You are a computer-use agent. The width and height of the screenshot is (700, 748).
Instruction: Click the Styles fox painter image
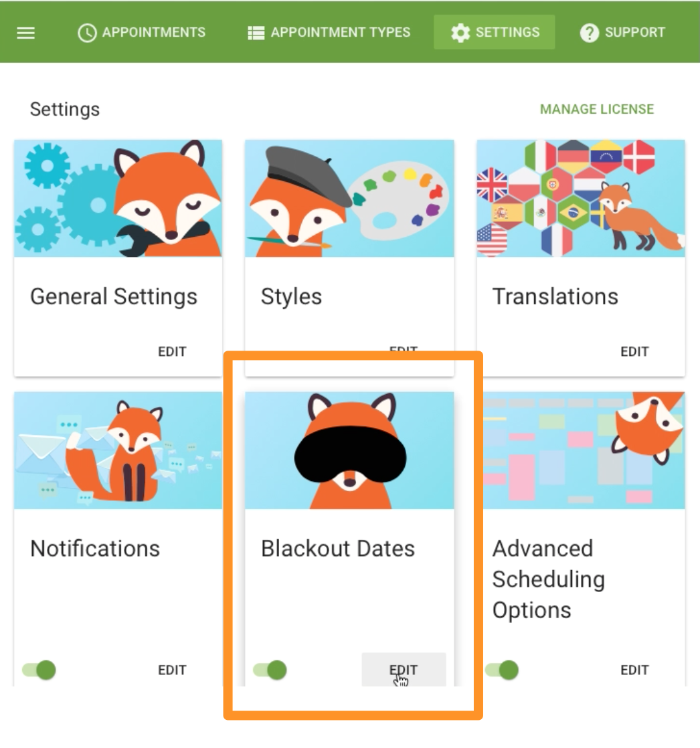pyautogui.click(x=349, y=199)
